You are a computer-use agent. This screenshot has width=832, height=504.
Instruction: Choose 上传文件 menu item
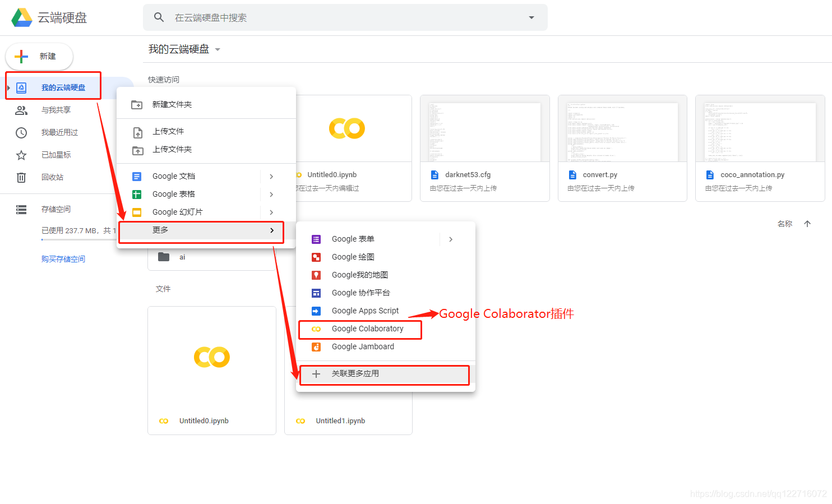click(206, 131)
